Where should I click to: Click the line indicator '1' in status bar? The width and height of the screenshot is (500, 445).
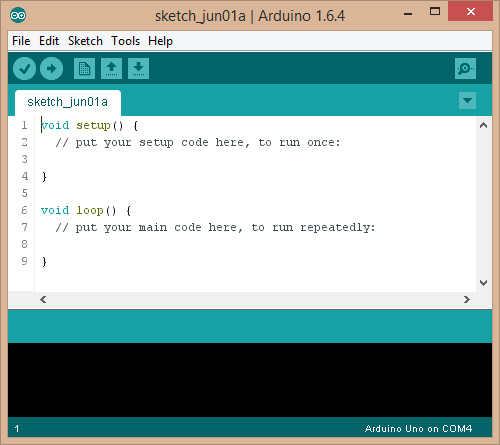(x=17, y=429)
